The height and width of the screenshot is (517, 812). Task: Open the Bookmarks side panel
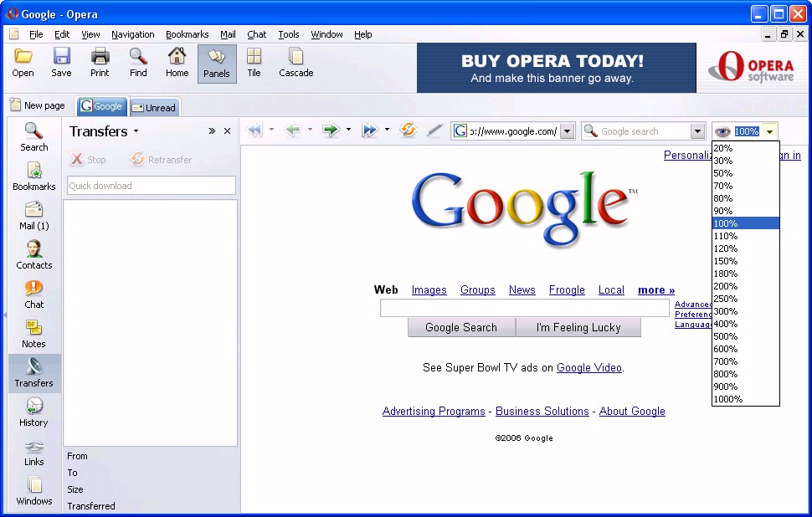(34, 177)
